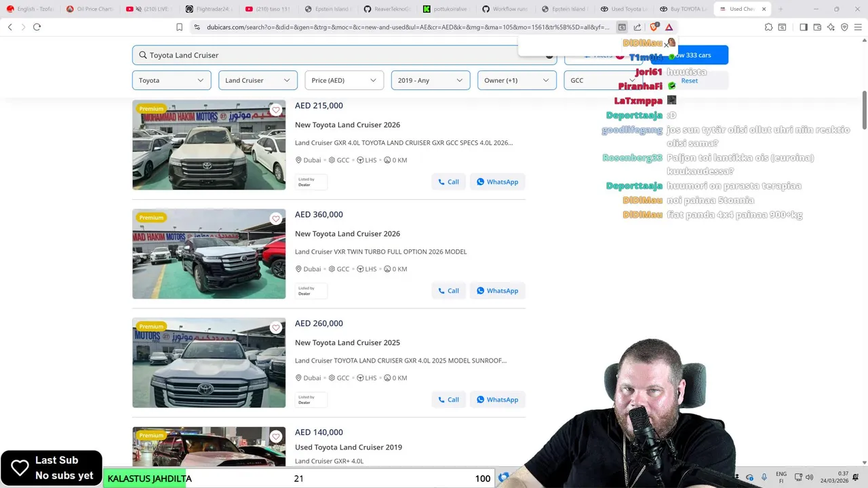Switch to the Oil Price Charts tab

[x=90, y=9]
